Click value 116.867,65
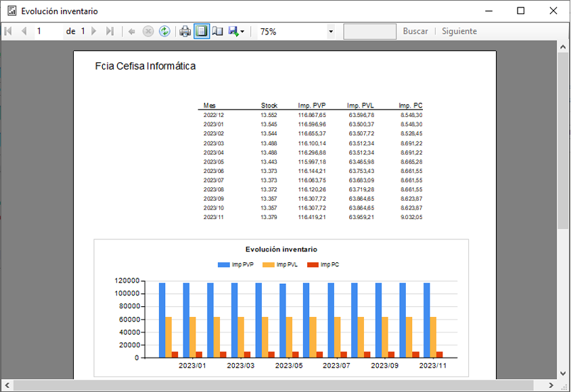 pos(312,115)
